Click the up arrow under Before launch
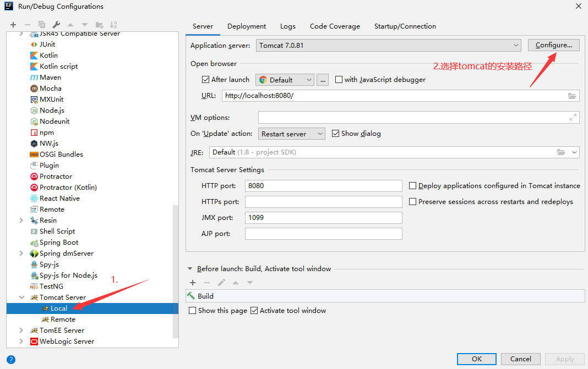This screenshot has width=588, height=369. click(x=236, y=283)
